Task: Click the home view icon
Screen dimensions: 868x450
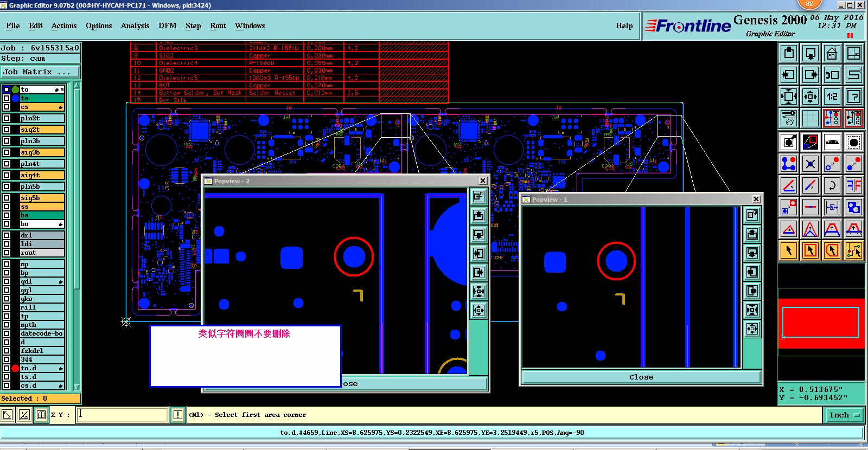Action: click(x=832, y=53)
